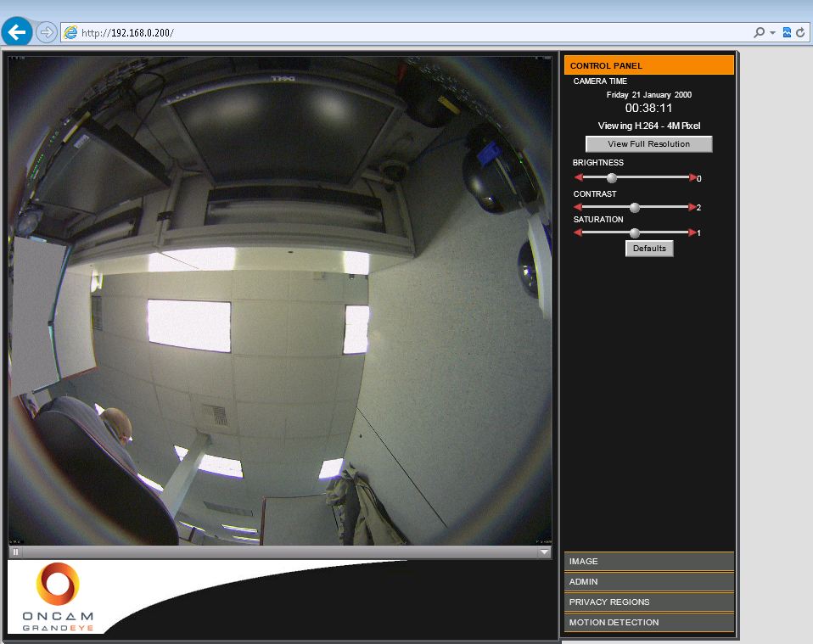Click the browser address bar URL field

click(x=170, y=31)
